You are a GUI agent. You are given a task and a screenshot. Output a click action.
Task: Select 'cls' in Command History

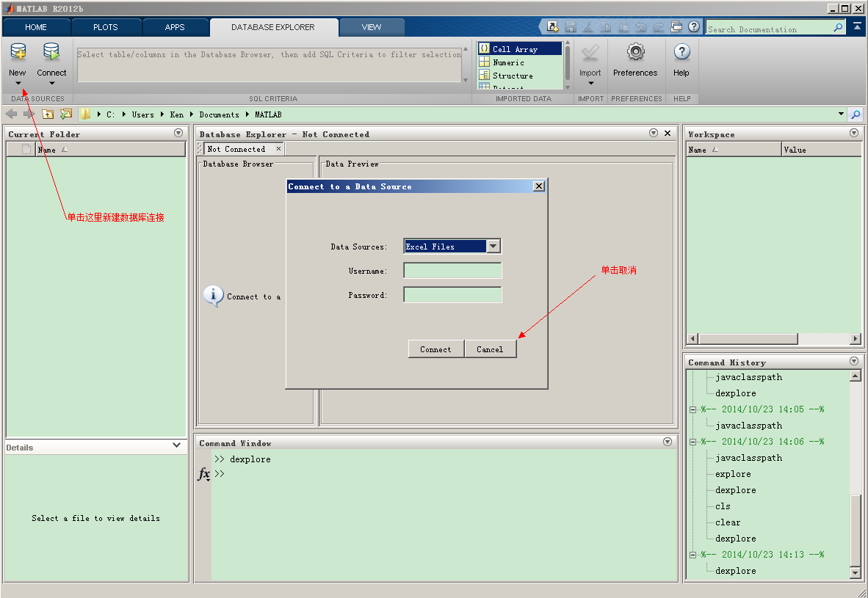pyautogui.click(x=723, y=506)
